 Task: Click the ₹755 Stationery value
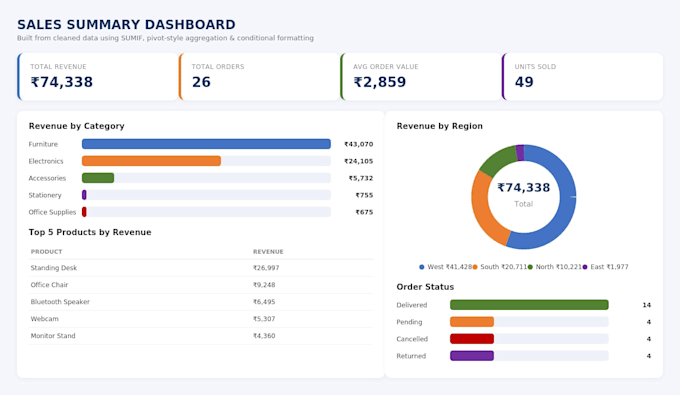pyautogui.click(x=364, y=195)
